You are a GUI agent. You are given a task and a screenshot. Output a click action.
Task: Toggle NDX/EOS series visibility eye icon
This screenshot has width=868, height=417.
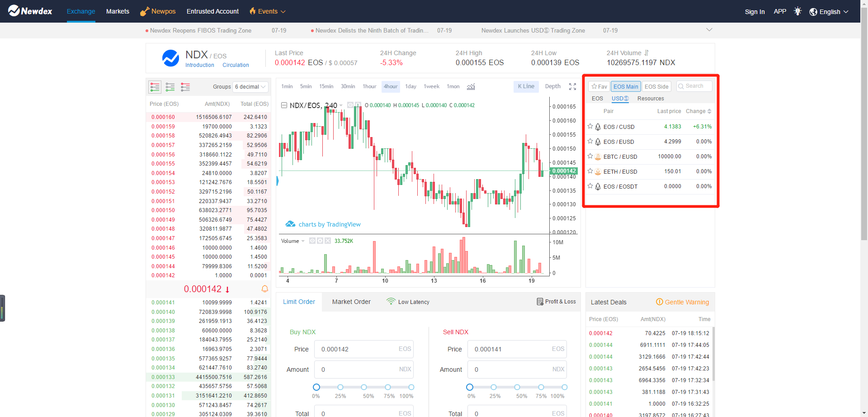pyautogui.click(x=350, y=105)
